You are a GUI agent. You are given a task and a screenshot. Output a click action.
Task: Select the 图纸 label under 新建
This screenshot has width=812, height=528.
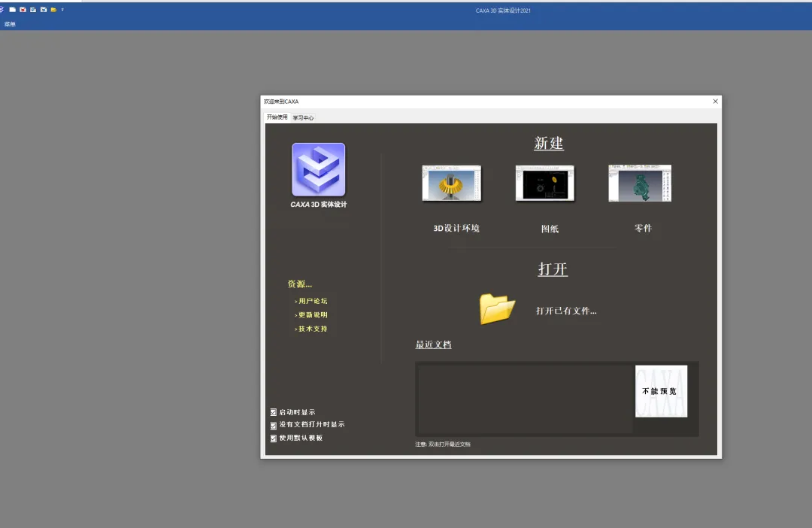[x=550, y=229]
